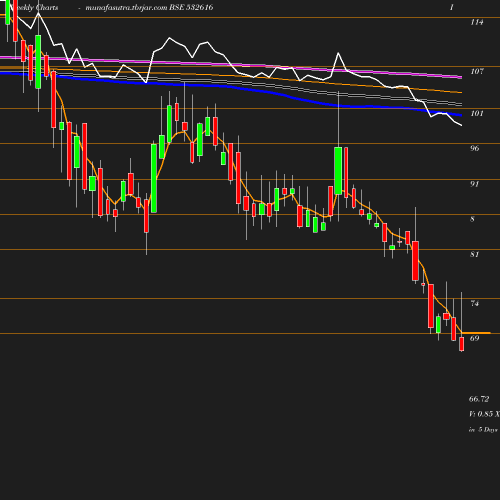
Task: Click the 96 price axis label
Action: (475, 148)
